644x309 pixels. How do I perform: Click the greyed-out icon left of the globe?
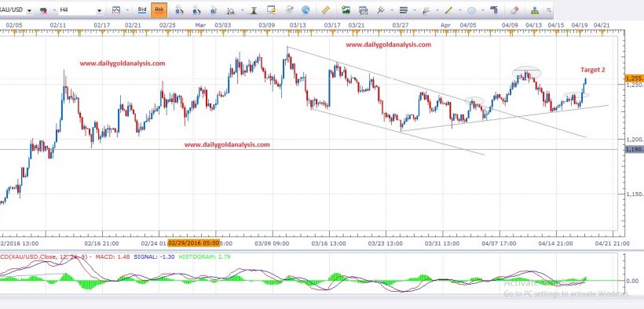point(289,10)
